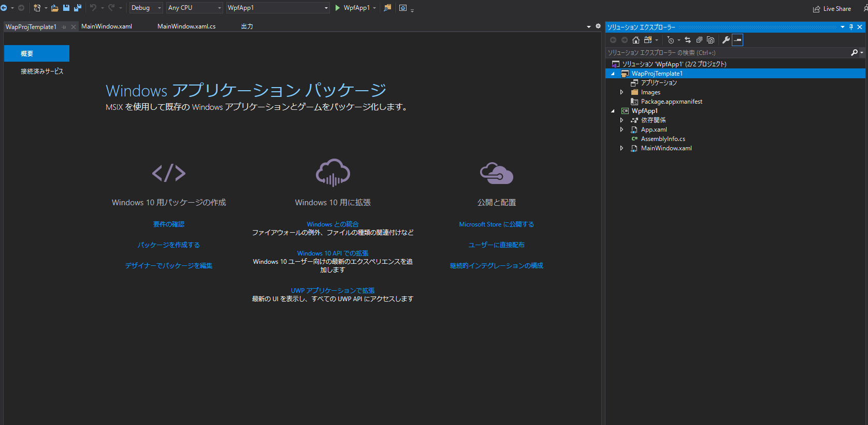
Task: Open the Solution Explorer window options dropdown arrow
Action: pos(843,27)
